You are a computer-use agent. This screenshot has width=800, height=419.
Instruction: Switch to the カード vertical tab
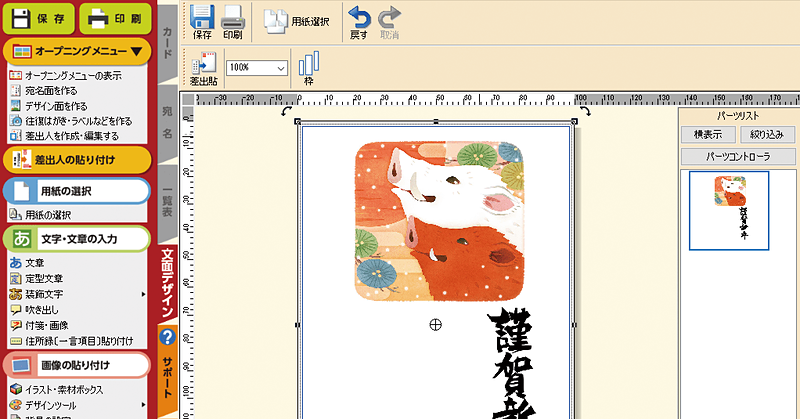[167, 42]
